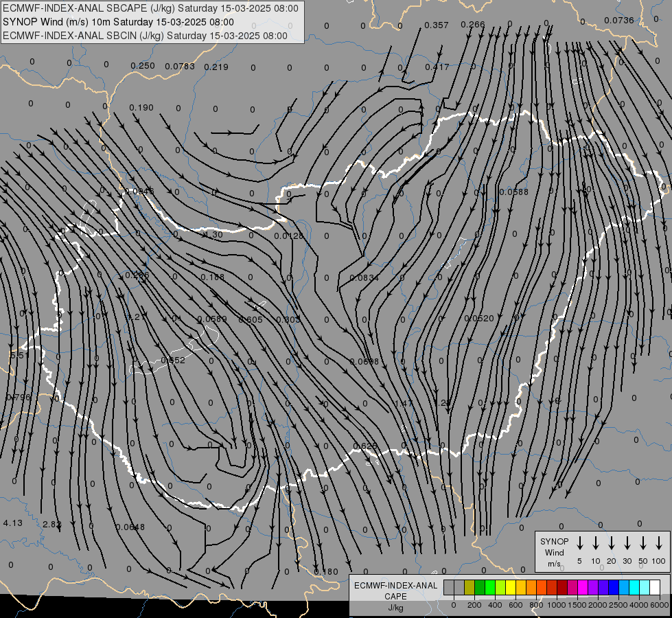Select the dark green swatch in the CAPE legend
The height and width of the screenshot is (618, 672).
[x=480, y=588]
